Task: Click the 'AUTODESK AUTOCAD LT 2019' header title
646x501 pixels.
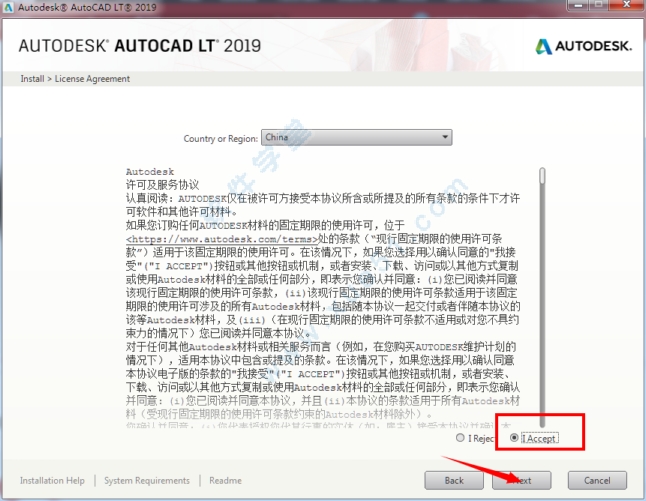Action: (x=140, y=46)
